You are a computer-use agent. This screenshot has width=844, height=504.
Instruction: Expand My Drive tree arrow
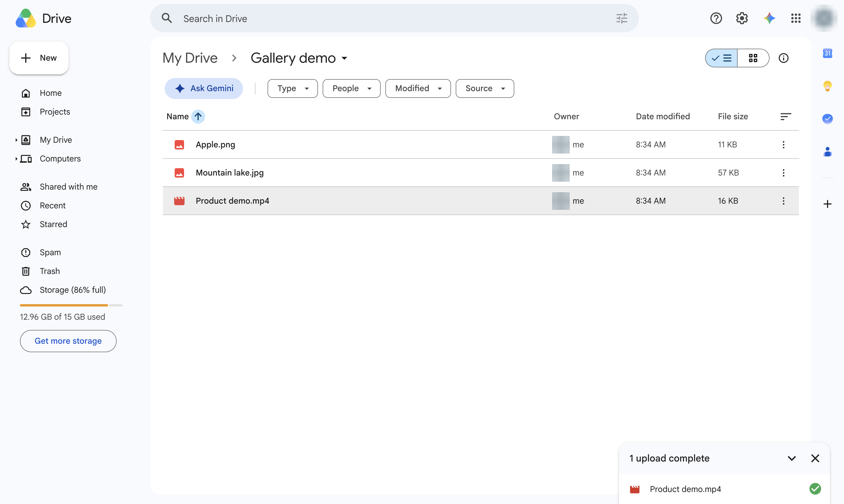[16, 140]
